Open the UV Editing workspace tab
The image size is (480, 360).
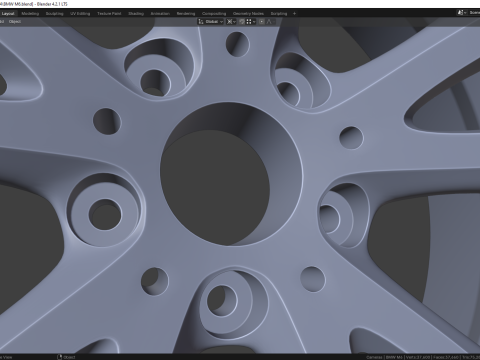click(x=80, y=14)
